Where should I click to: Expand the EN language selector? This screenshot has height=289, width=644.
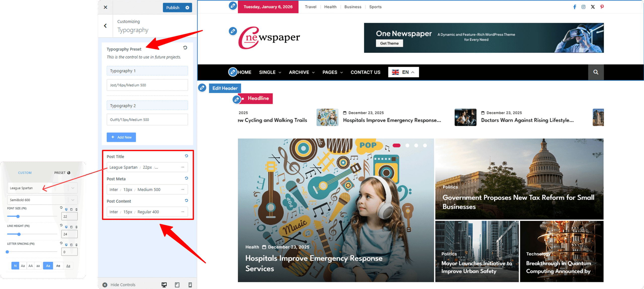pos(403,72)
